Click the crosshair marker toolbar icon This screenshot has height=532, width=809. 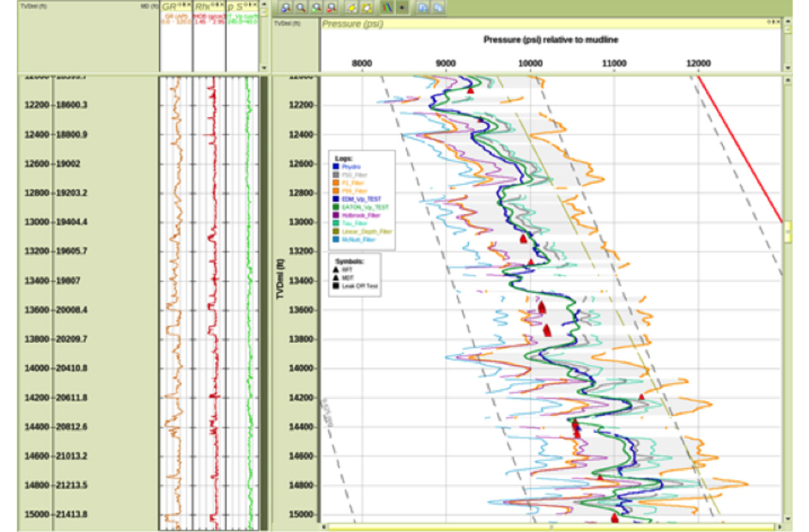402,8
